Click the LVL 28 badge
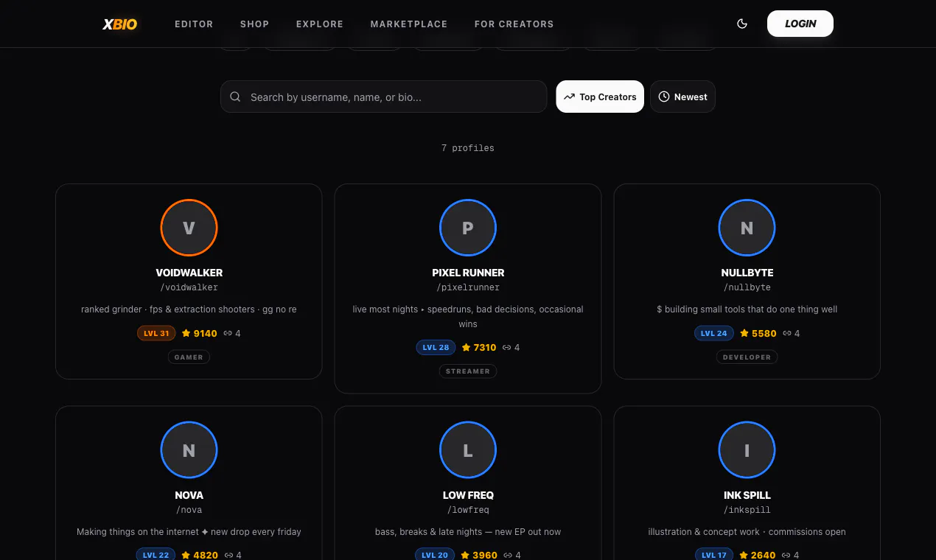The width and height of the screenshot is (936, 560). click(x=436, y=347)
